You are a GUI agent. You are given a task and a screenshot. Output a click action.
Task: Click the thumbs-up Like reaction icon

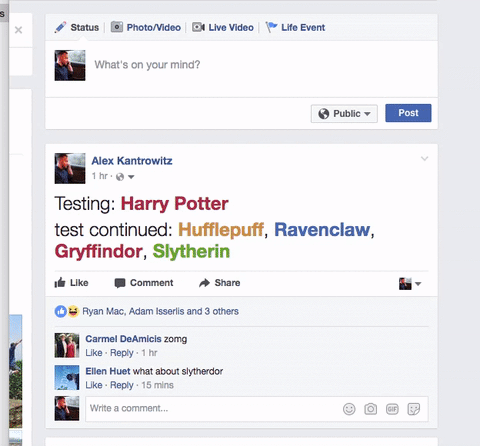60,311
